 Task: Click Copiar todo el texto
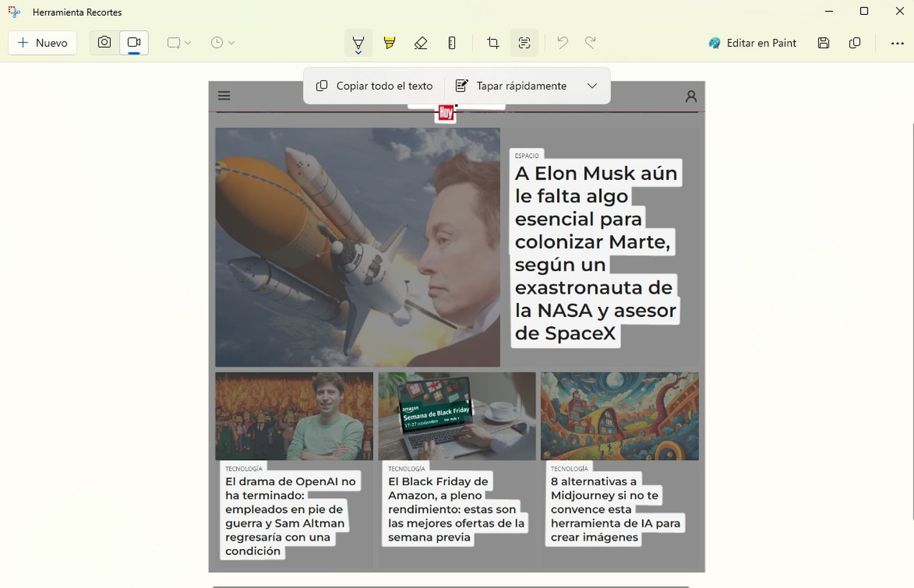374,86
